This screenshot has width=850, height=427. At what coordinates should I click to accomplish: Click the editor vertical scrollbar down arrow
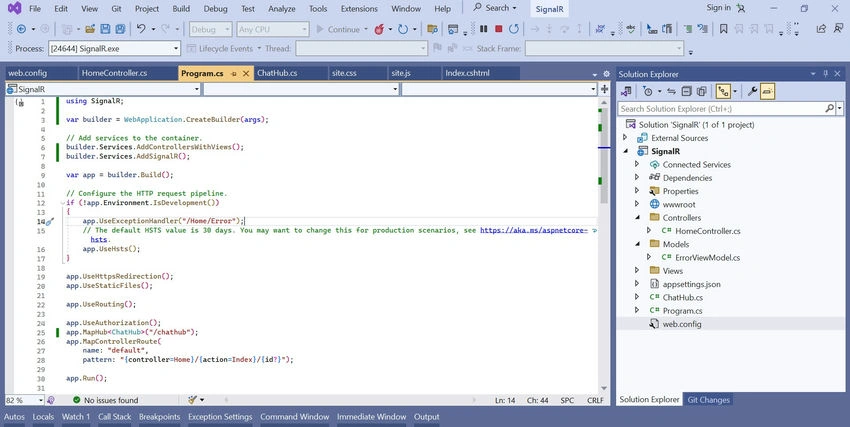coord(604,389)
